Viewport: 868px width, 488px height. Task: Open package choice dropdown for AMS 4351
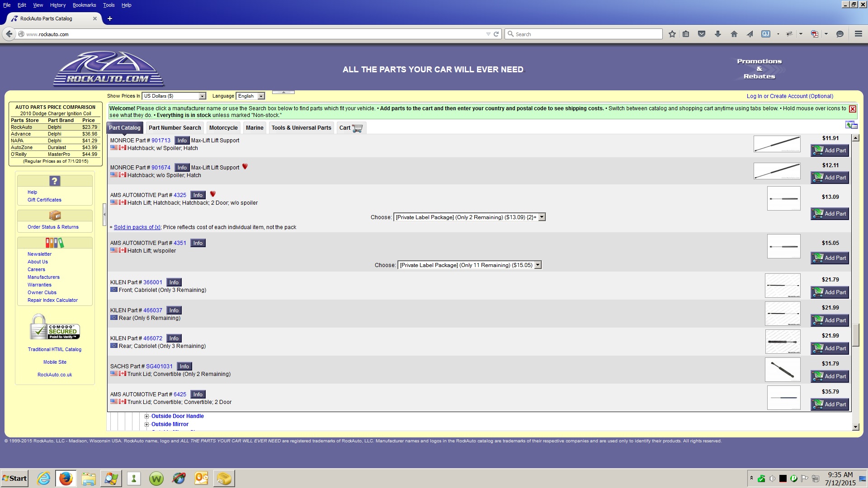tap(469, 265)
